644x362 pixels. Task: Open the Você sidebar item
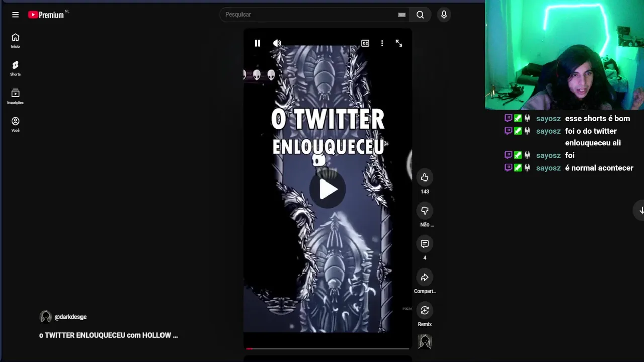(x=15, y=125)
